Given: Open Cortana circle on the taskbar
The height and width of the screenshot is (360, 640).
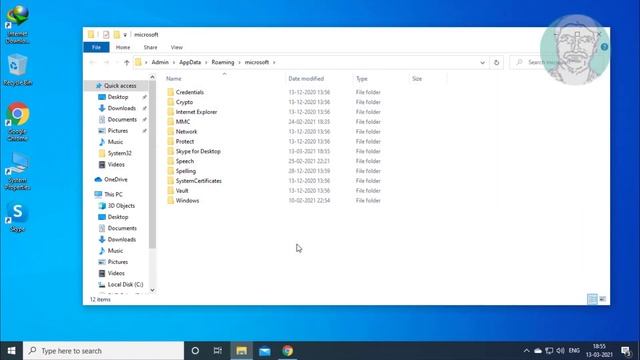Looking at the screenshot, I should point(195,351).
